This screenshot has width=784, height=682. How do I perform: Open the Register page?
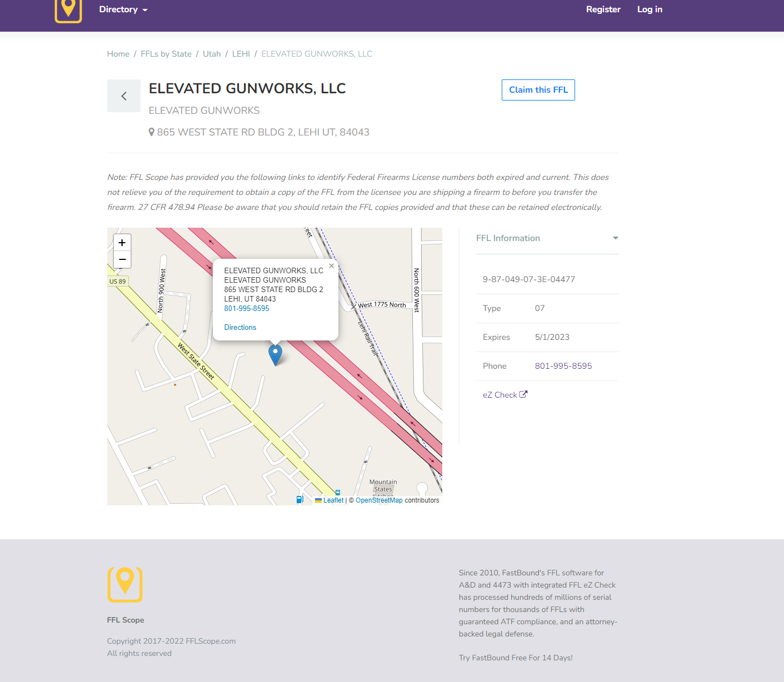603,9
